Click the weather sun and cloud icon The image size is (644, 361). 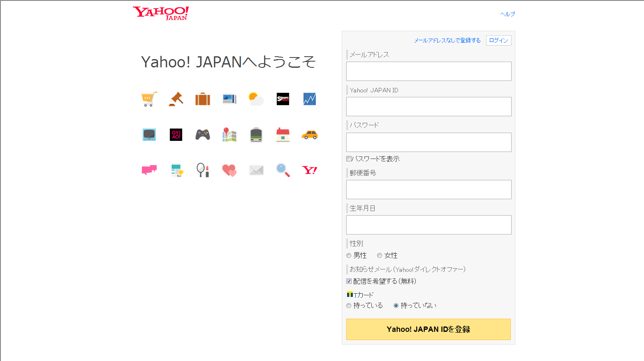256,99
